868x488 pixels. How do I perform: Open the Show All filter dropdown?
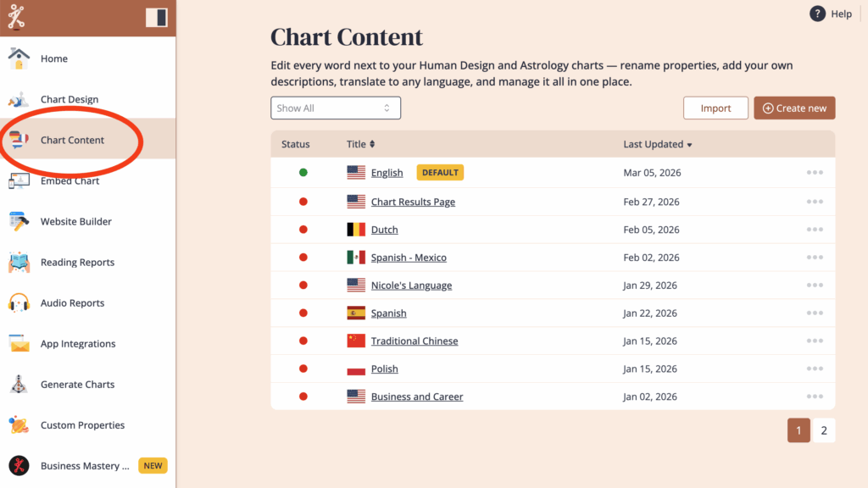336,108
